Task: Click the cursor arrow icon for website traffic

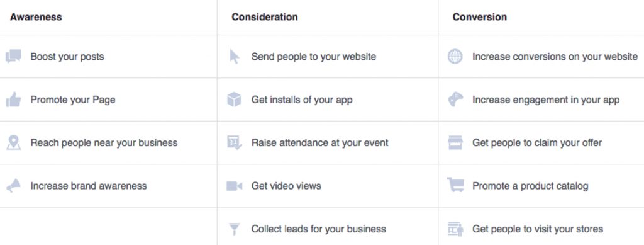Action: (x=234, y=56)
